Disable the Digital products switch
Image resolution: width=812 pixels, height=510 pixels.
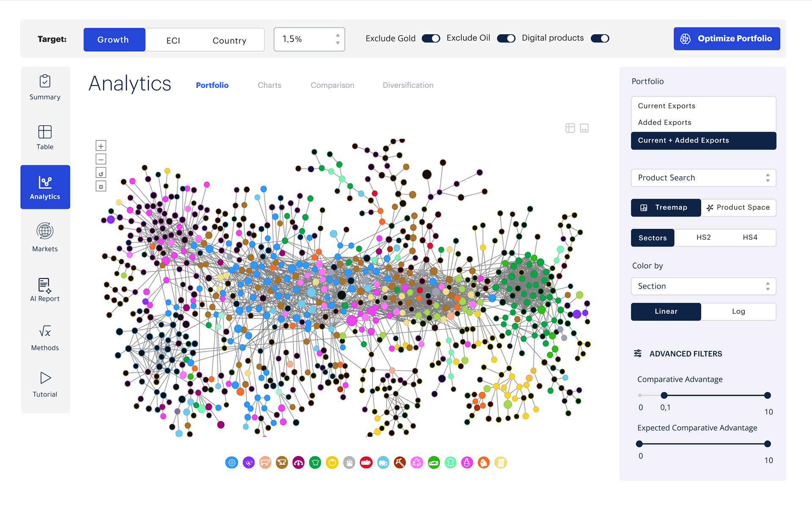[x=600, y=38]
